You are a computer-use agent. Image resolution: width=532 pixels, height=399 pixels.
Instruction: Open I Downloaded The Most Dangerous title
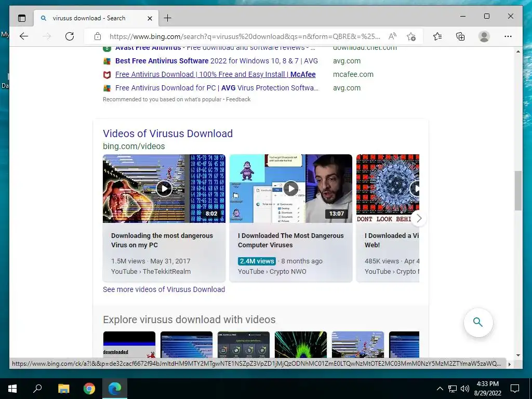pos(291,240)
